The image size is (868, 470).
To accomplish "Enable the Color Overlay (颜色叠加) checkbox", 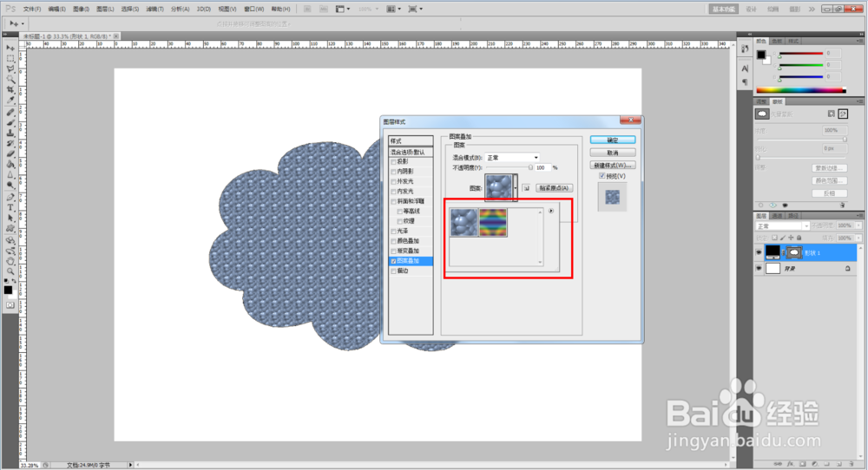I will (393, 241).
